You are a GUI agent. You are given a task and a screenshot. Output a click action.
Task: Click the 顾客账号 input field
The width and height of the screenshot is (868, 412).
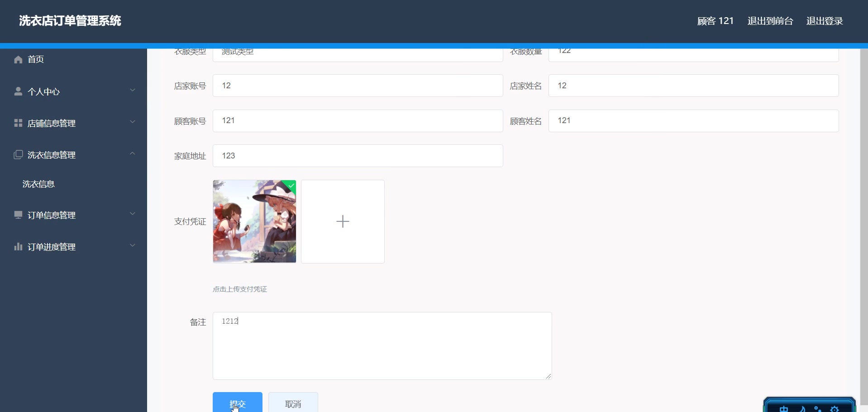(358, 121)
